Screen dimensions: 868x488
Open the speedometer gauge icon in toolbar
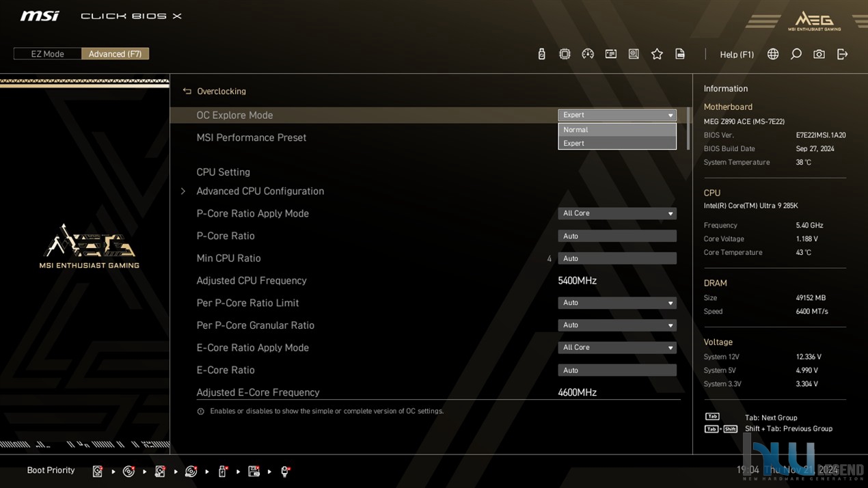pyautogui.click(x=588, y=54)
